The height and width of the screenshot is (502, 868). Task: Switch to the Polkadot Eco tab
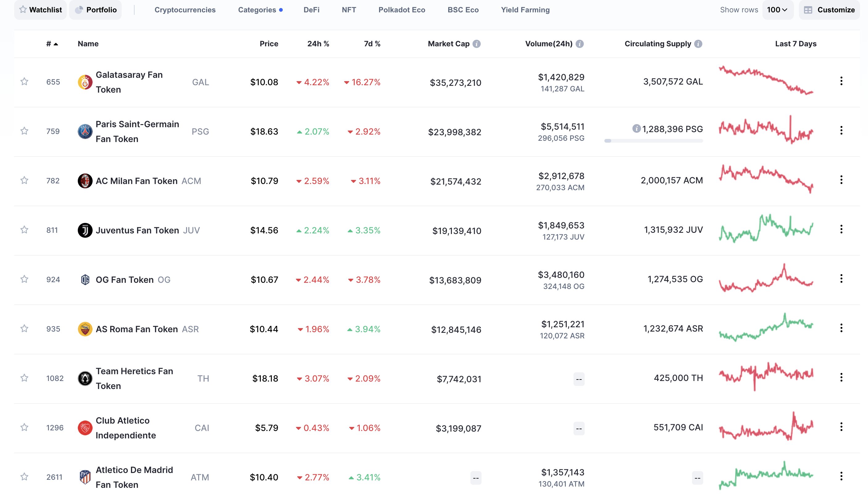coord(402,10)
